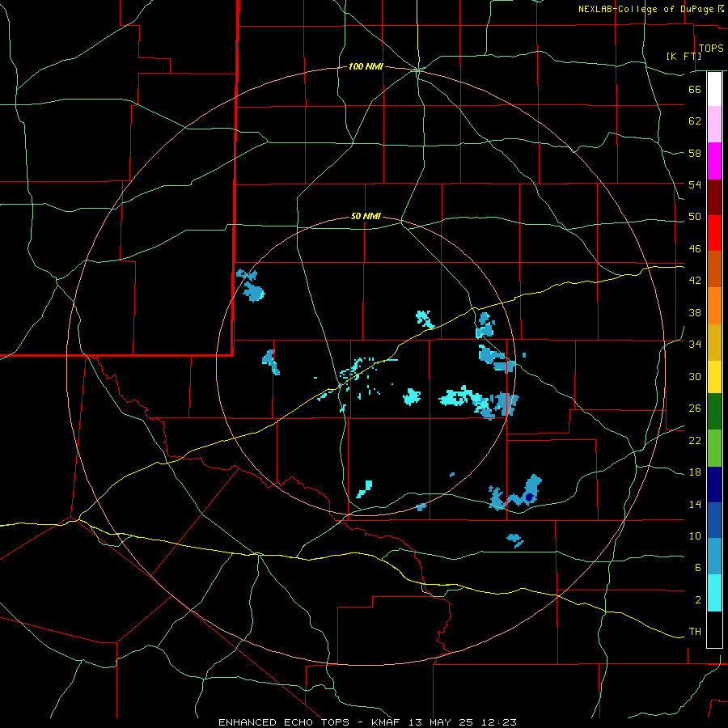Click the 6 value on the legend

click(x=698, y=568)
